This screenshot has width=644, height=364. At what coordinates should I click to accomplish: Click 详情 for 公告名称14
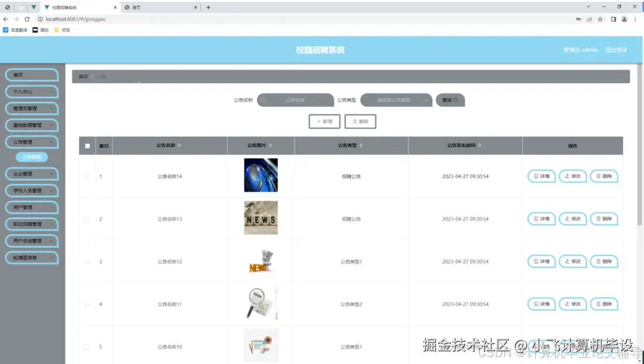pyautogui.click(x=541, y=176)
